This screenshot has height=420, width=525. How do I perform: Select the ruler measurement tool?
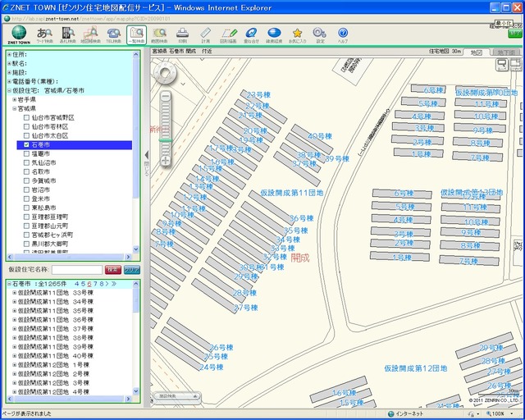tap(205, 34)
